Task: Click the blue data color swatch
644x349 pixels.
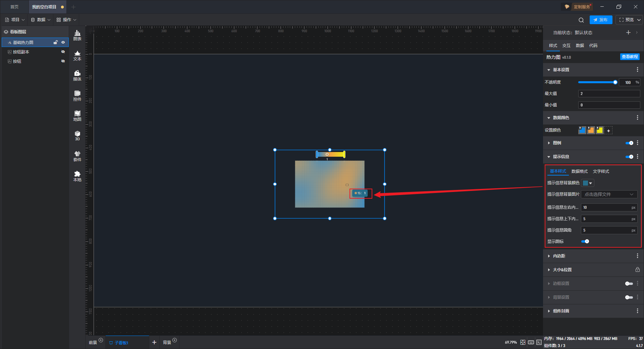Action: 582,130
